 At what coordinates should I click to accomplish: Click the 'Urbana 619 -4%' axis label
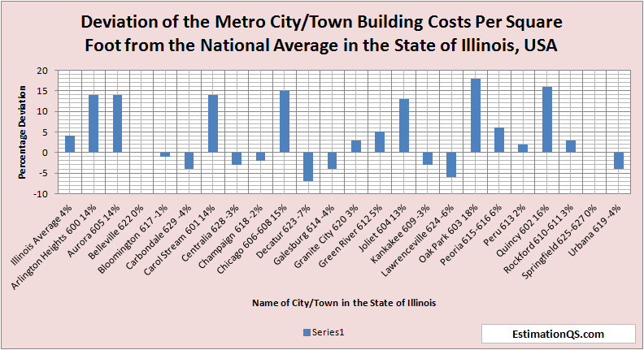tap(595, 230)
